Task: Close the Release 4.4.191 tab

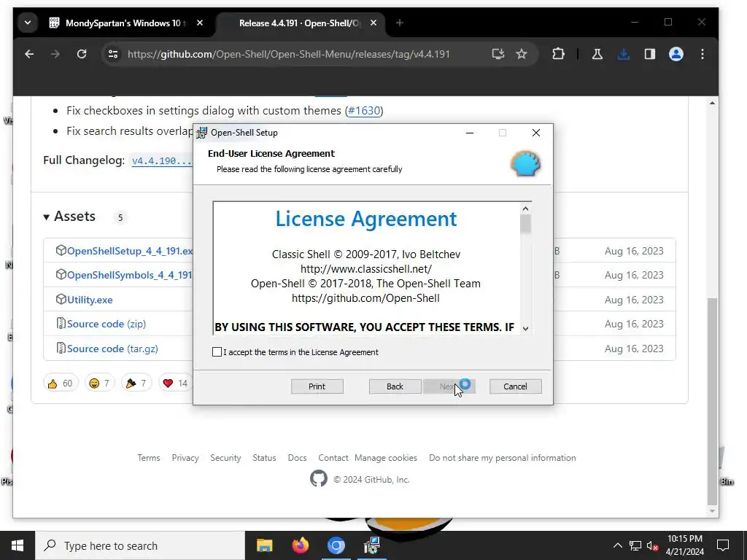Action: point(373,23)
